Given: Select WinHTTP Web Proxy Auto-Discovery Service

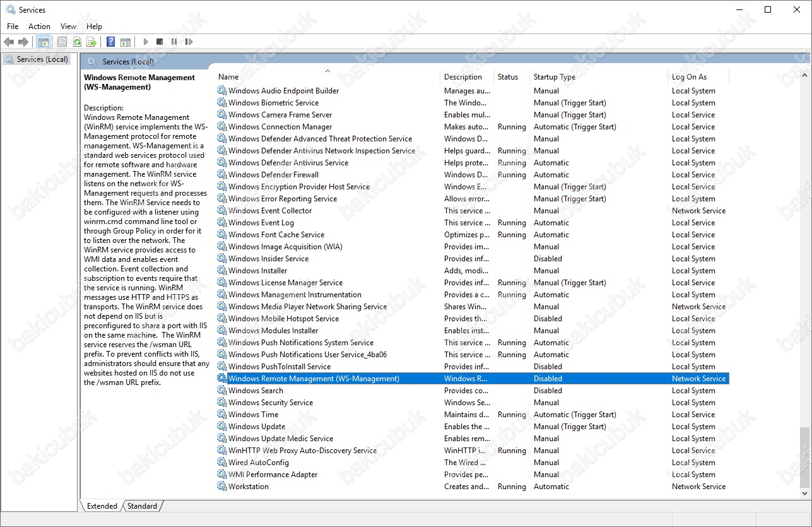Looking at the screenshot, I should pyautogui.click(x=473, y=451).
